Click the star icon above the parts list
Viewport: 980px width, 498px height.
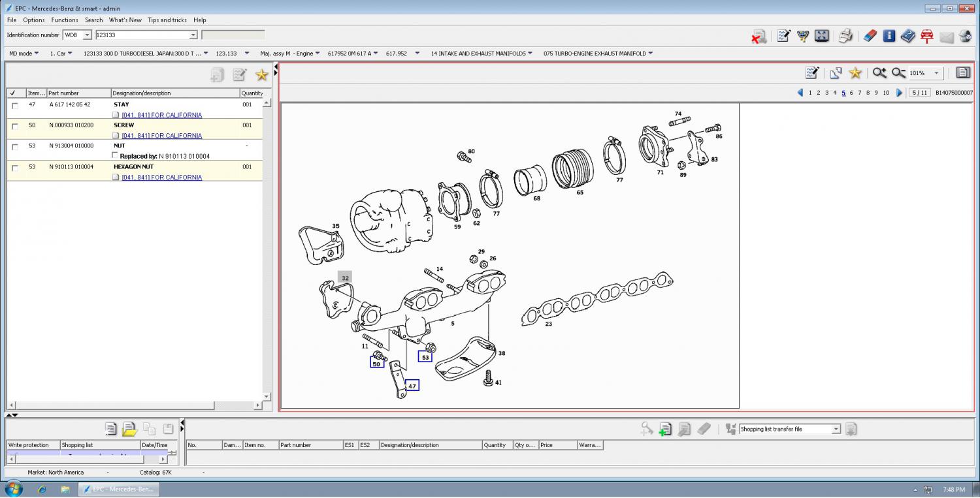tap(261, 75)
